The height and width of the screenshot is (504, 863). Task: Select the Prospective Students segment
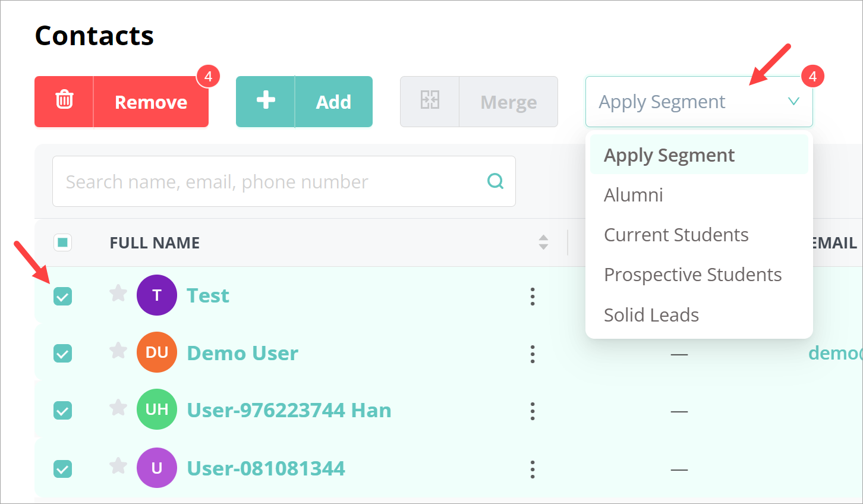click(x=699, y=275)
